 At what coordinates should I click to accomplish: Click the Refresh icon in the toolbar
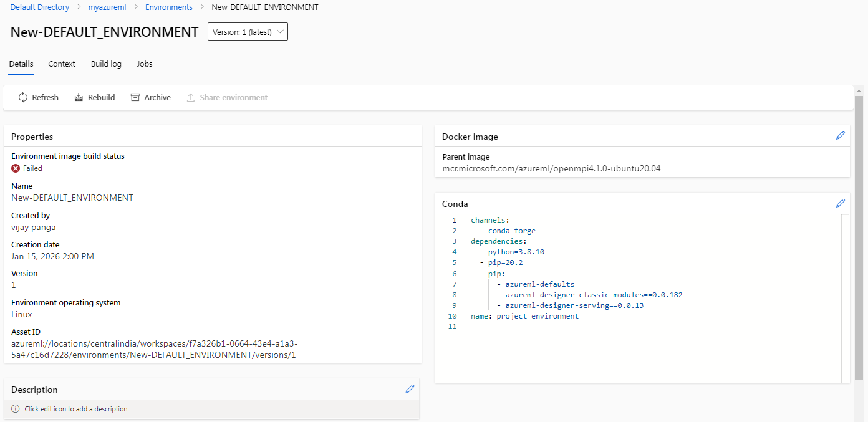(23, 97)
